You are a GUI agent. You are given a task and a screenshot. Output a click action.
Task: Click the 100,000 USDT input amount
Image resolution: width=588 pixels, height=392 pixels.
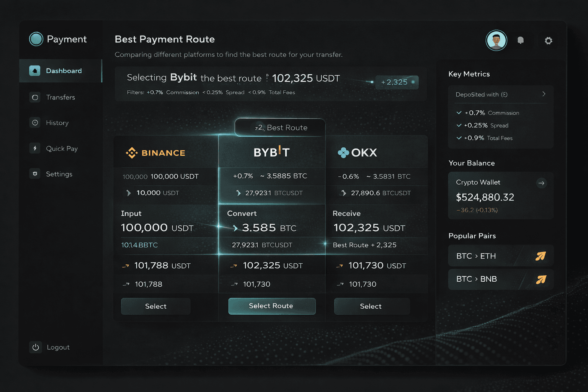click(157, 228)
